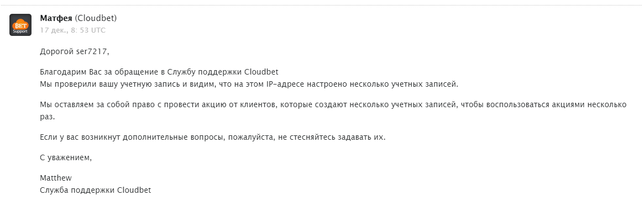Click the closing line С уважением,
Screen dimensions: 644x216
point(66,157)
